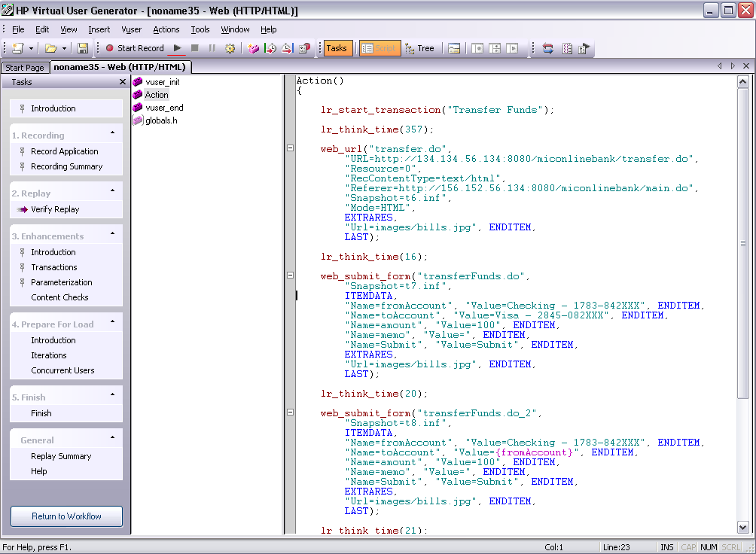This screenshot has width=756, height=554.
Task: Switch to the Start Page tab
Action: click(25, 66)
